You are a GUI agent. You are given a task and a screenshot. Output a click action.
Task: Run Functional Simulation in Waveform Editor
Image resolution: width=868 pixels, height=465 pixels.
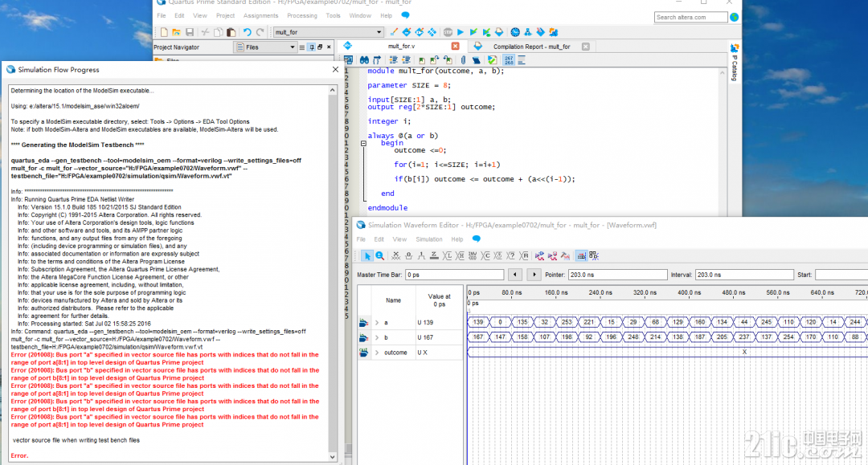[540, 255]
